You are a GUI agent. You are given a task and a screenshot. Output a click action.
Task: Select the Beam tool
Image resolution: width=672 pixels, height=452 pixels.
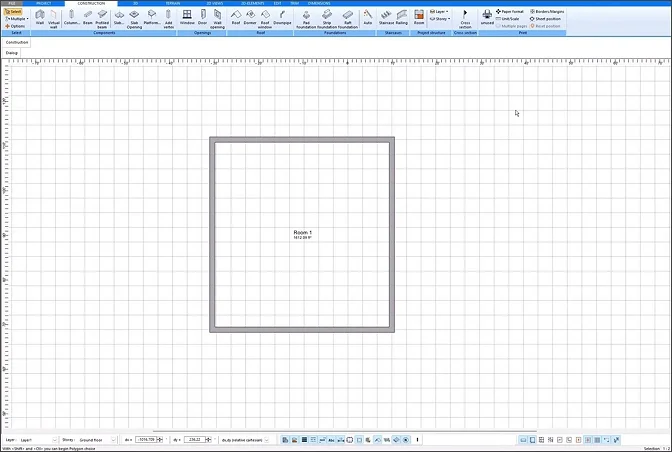tap(87, 18)
